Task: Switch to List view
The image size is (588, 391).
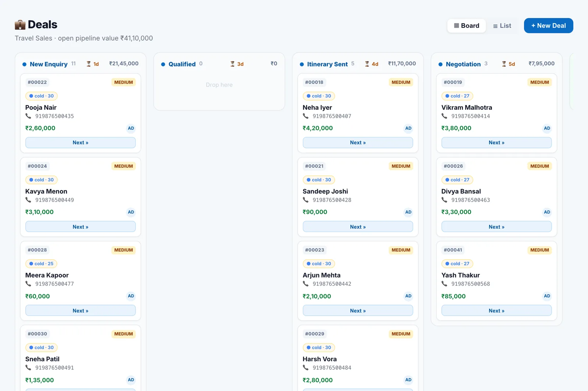Action: (502, 26)
